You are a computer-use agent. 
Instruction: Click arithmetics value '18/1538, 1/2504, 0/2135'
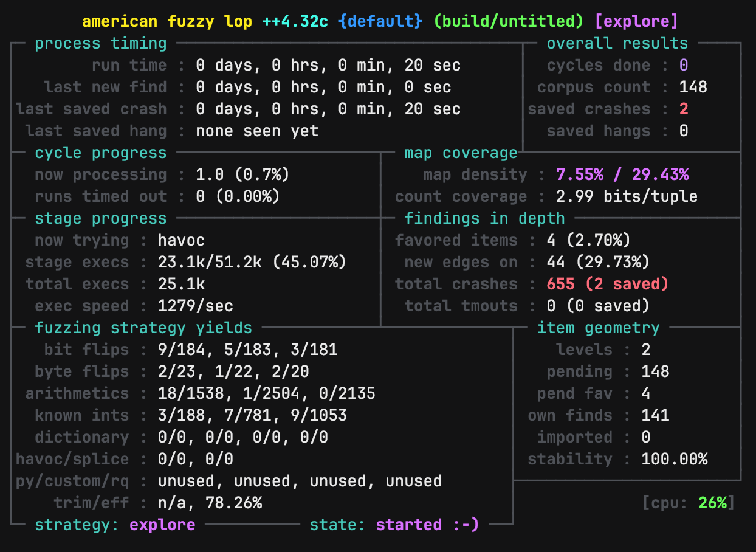click(x=266, y=394)
